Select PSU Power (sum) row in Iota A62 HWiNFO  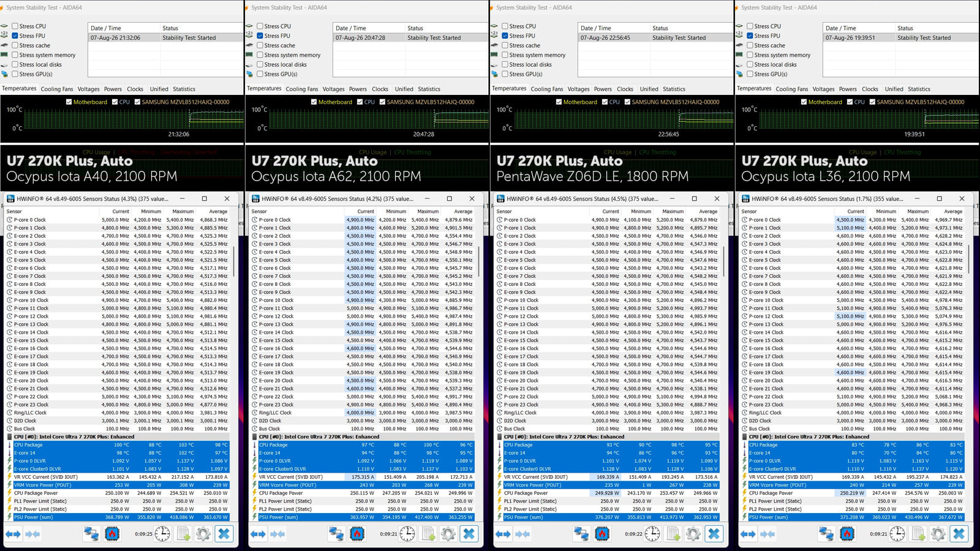362,517
